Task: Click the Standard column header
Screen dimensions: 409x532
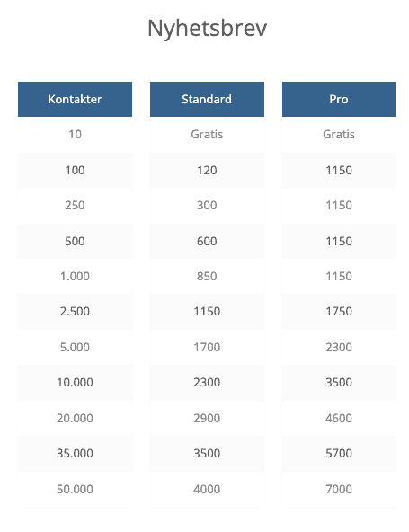Action: coord(207,99)
